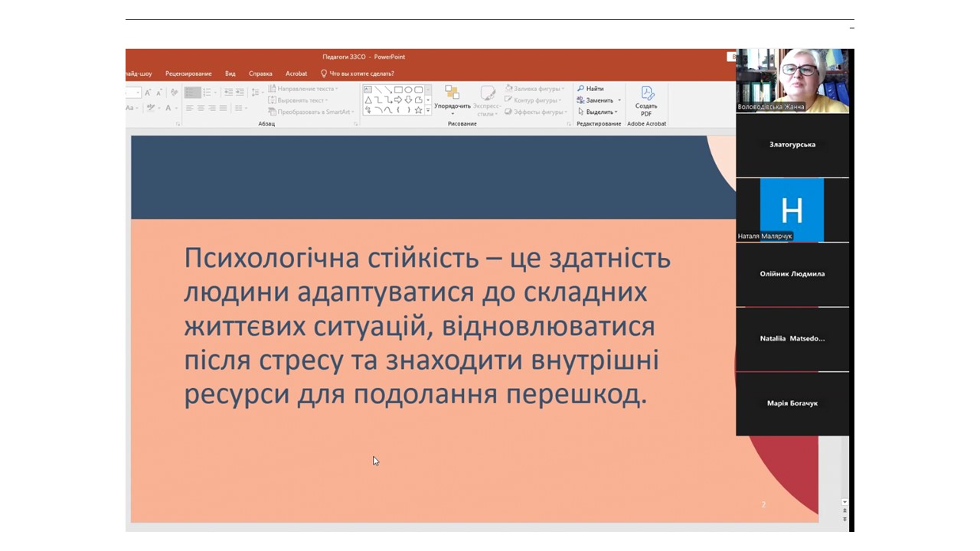Open Выровнять текст dropdown
The height and width of the screenshot is (551, 980).
(298, 100)
